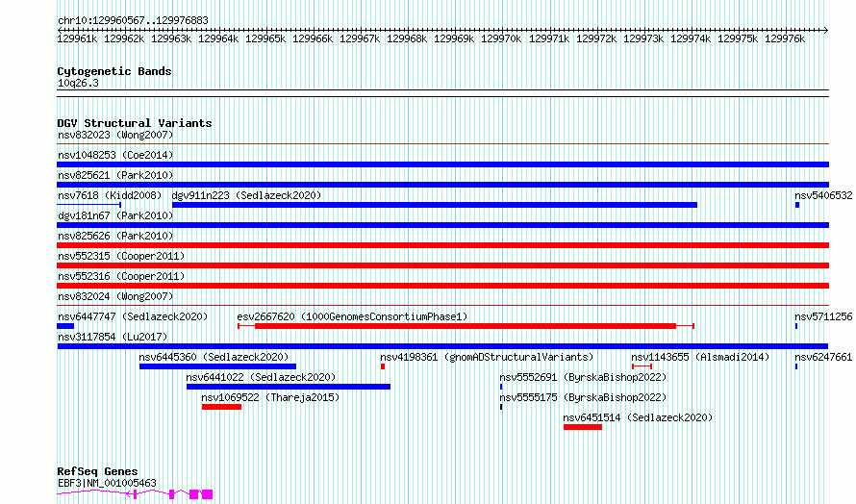Select the dgv911n223 (Sedlazeck2020) blue bar

[x=435, y=205]
